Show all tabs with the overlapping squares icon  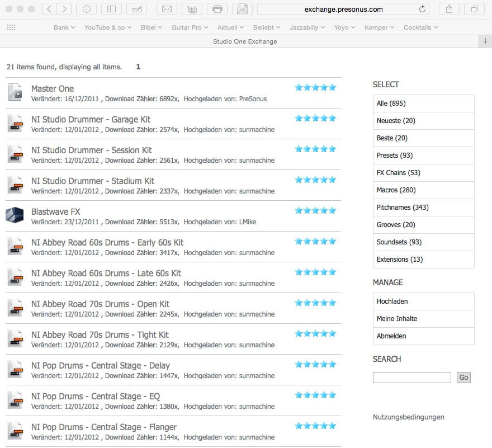(x=475, y=9)
